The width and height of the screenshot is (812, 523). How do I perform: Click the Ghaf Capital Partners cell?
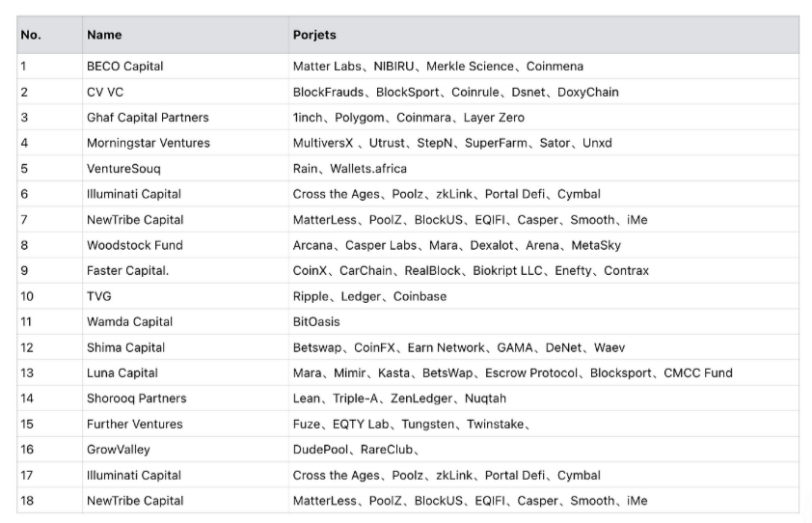point(148,118)
